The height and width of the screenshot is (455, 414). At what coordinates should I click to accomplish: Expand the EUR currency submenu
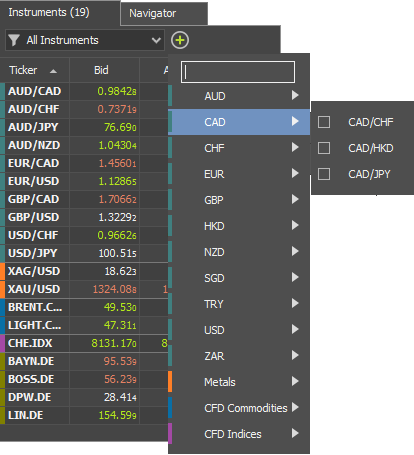coord(239,174)
